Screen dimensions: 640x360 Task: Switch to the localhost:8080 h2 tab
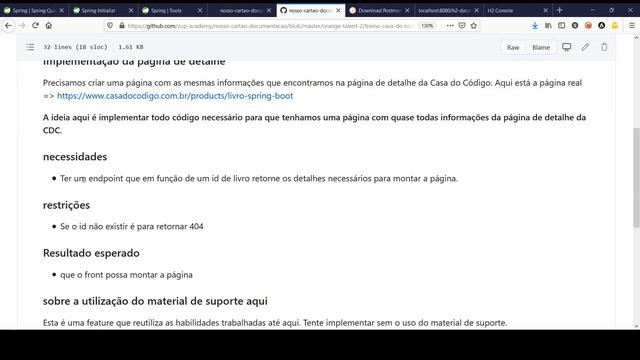coord(449,10)
